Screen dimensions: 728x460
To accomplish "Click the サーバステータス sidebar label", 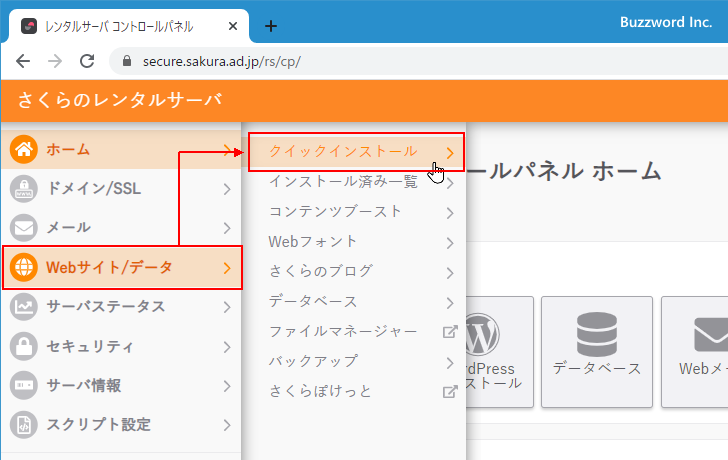I will (x=106, y=307).
